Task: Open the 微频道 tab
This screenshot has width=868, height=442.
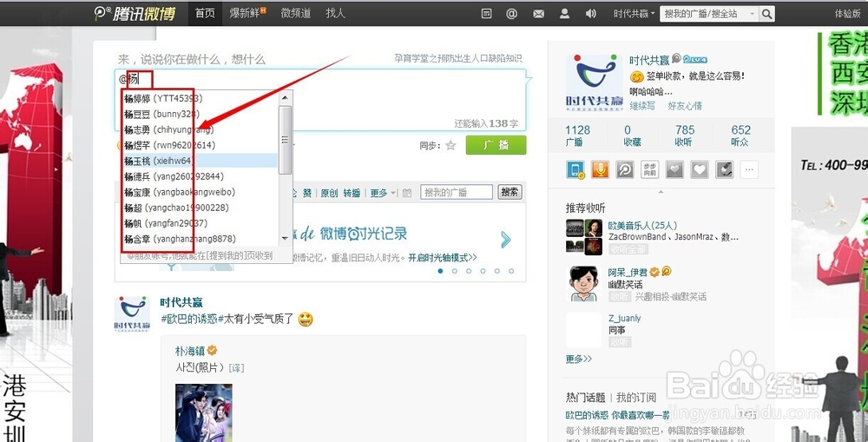Action: click(x=296, y=13)
